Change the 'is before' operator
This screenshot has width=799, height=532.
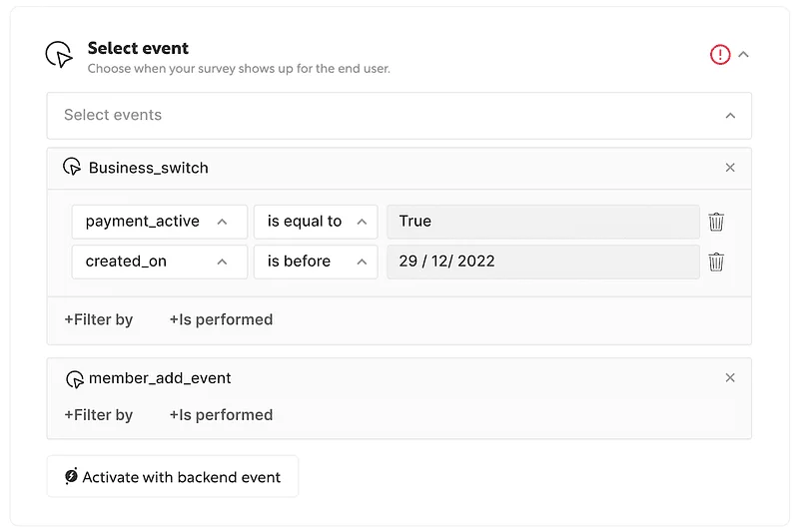click(316, 262)
